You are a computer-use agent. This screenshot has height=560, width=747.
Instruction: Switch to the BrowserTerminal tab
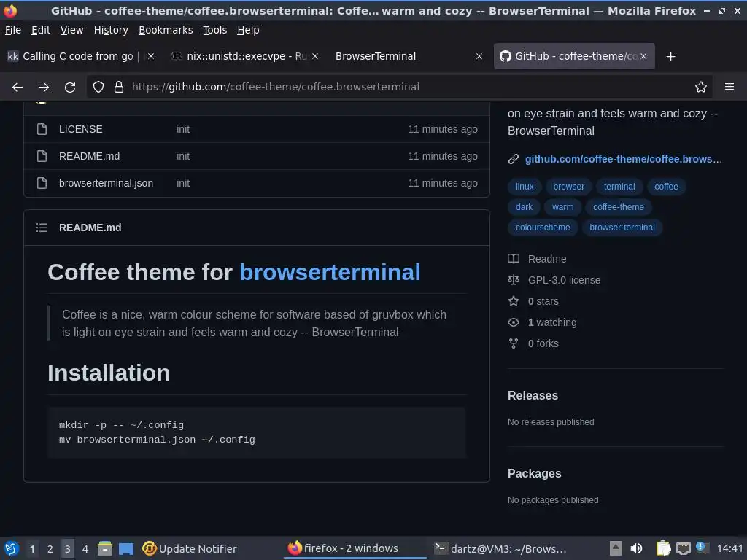click(x=407, y=56)
